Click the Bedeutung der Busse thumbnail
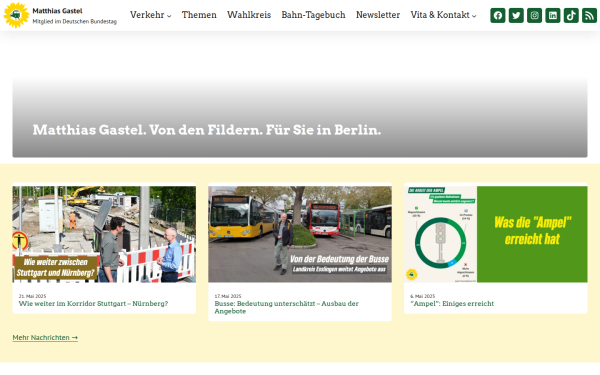Screen dimensions: 600x375 (300, 234)
